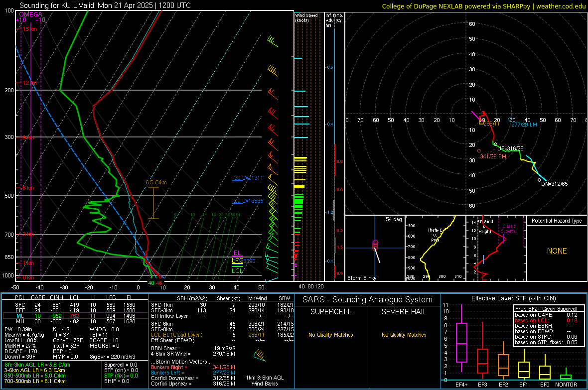The width and height of the screenshot is (588, 390).
Task: Click the stacked storm slinky circles
Action: pos(375,245)
